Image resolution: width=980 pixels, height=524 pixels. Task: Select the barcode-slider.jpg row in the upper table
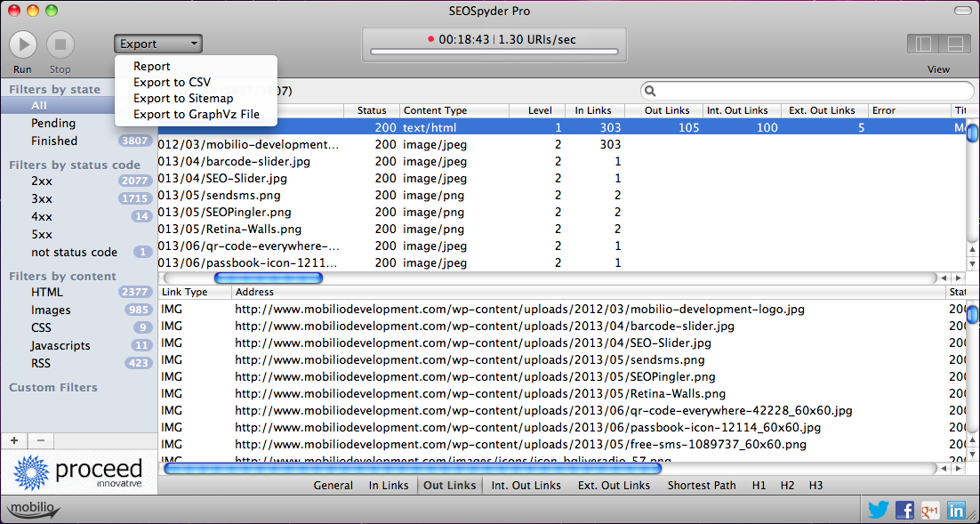[563, 161]
